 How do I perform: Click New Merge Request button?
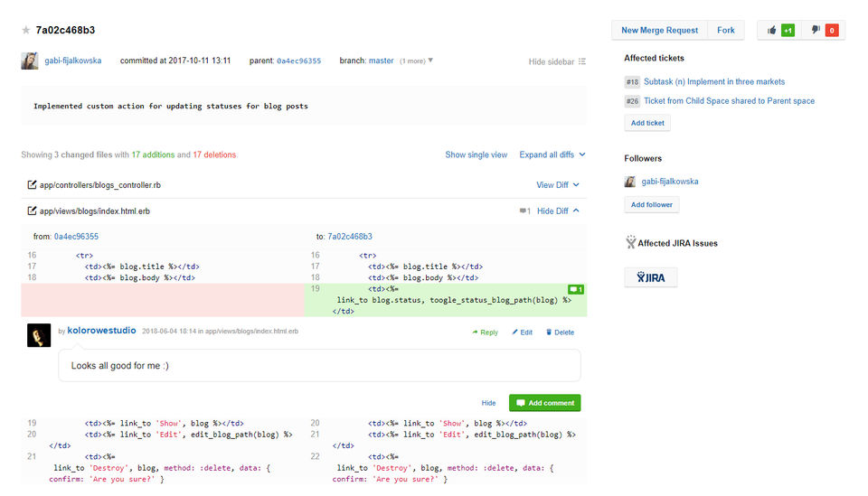click(659, 30)
